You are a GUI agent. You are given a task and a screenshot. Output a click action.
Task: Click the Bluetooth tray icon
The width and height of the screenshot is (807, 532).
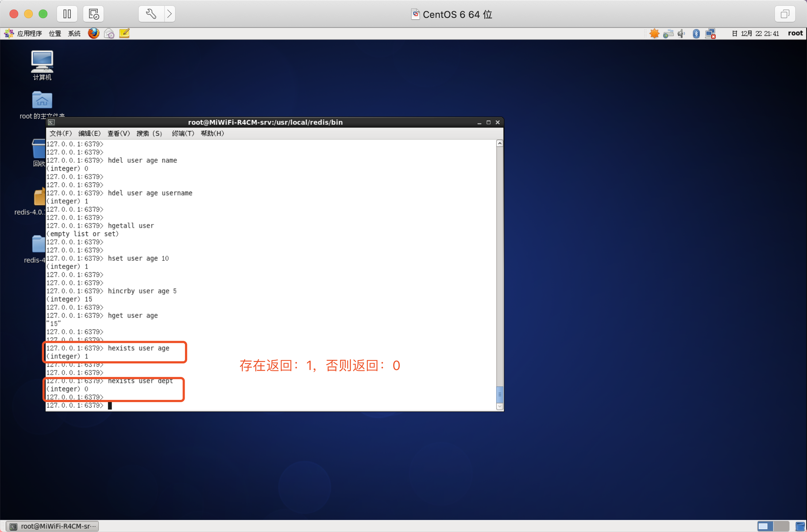point(696,34)
